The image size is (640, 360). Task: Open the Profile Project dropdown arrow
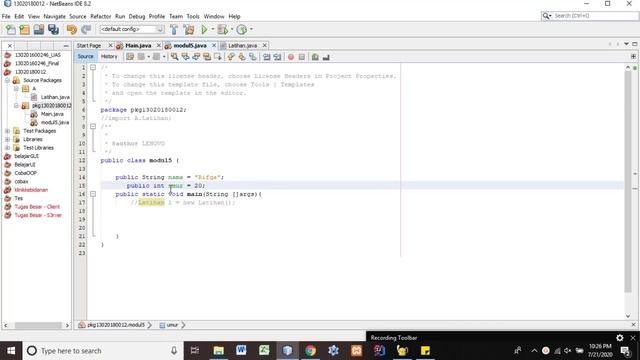(x=251, y=29)
